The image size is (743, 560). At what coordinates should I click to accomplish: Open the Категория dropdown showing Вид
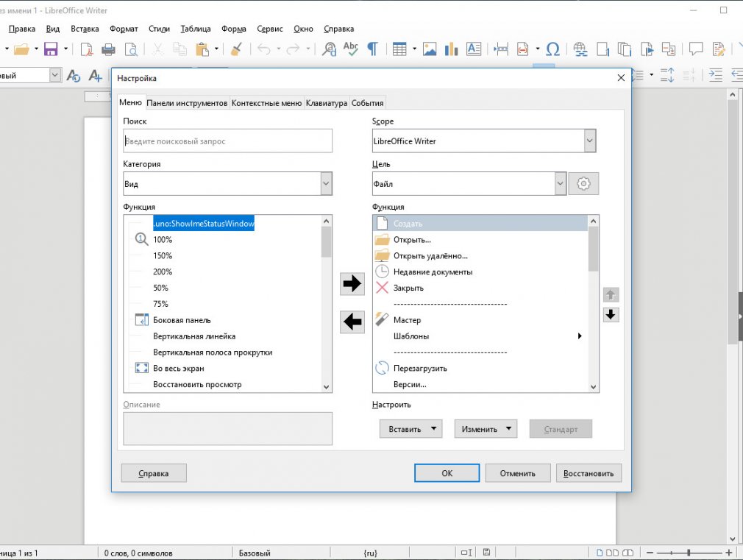click(x=326, y=183)
